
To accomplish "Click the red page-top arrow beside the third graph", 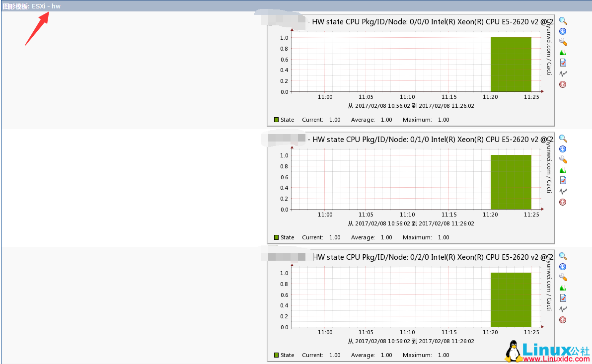I will pos(562,319).
